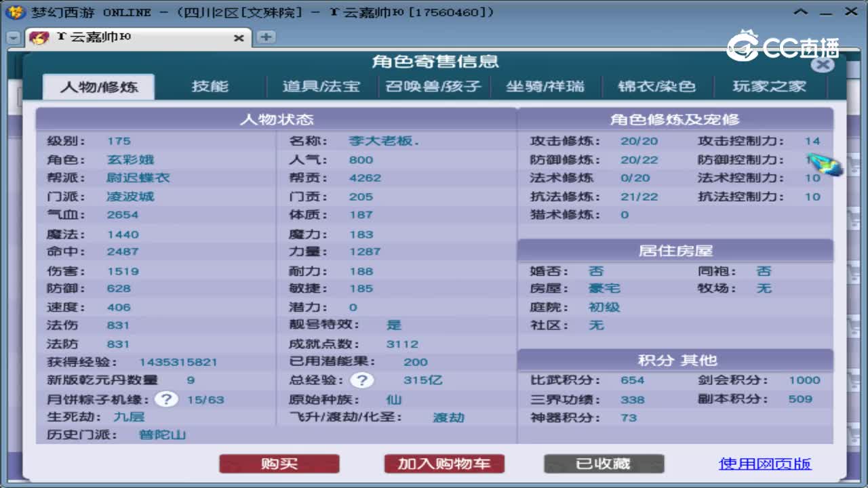The image size is (868, 488).
Task: Click the 积分 其他 section header
Action: click(x=675, y=361)
